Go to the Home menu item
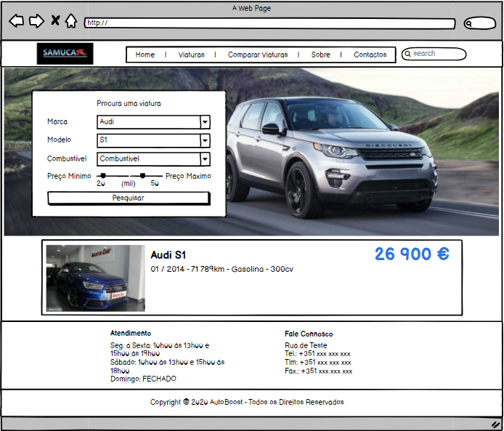 coord(145,55)
